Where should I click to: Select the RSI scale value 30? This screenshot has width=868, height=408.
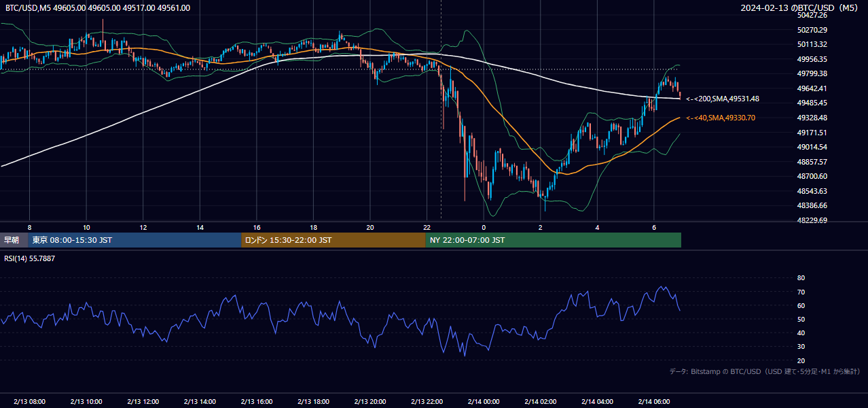801,347
